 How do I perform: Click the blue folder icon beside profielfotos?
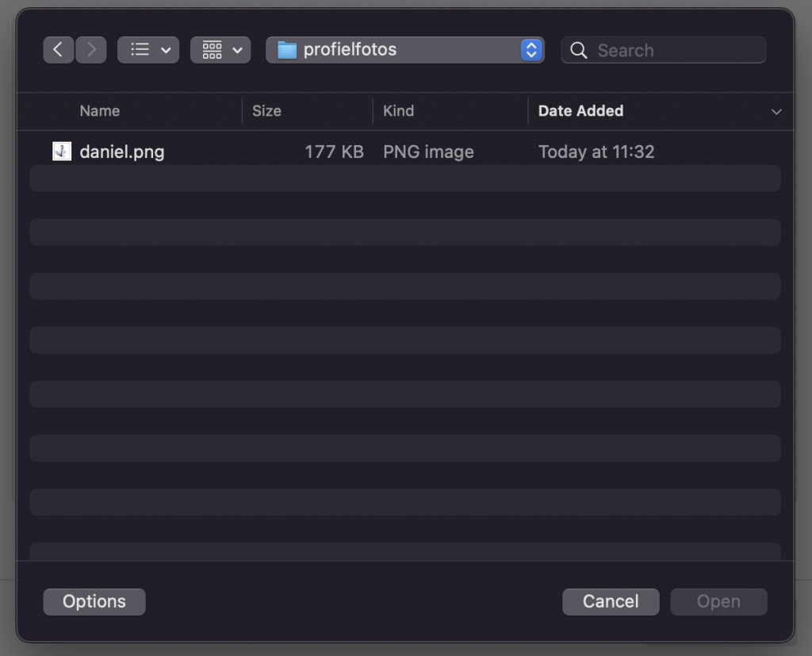pos(286,50)
